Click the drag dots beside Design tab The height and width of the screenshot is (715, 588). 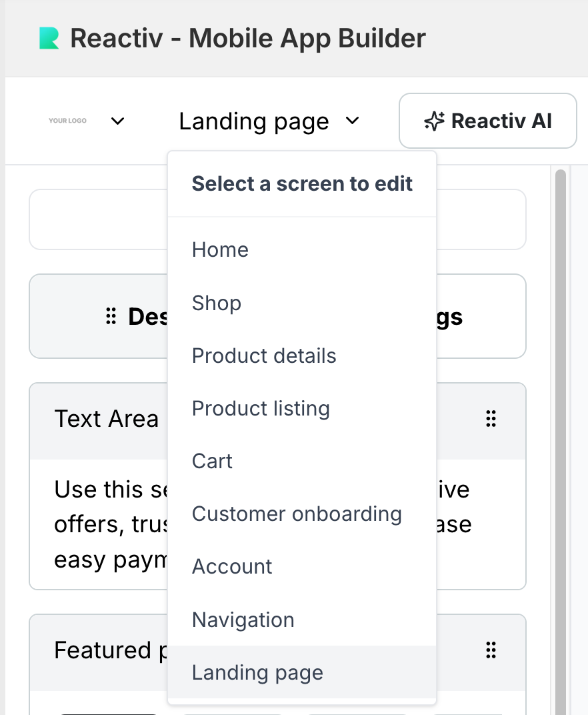(111, 317)
